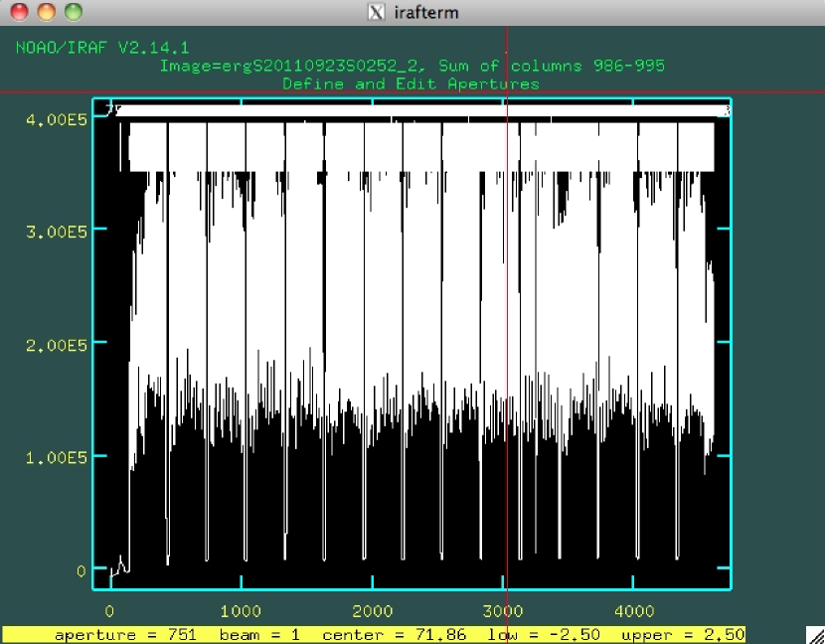Click the red close window button

click(x=19, y=13)
